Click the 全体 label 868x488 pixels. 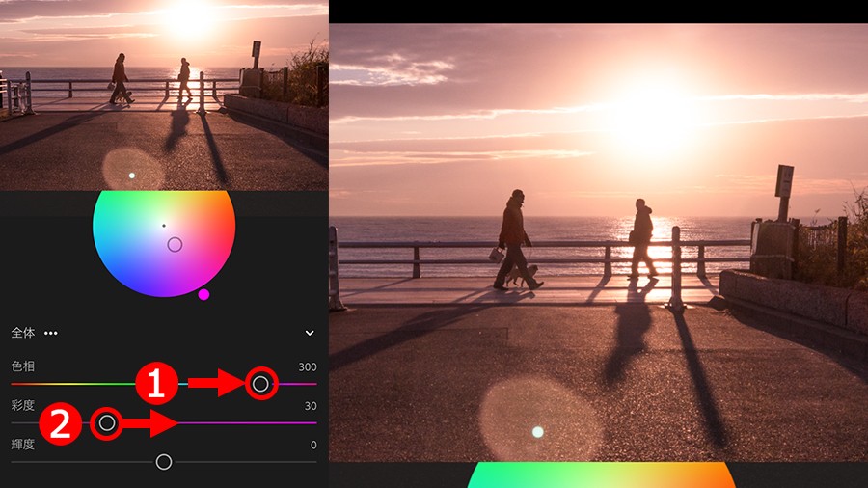[x=23, y=333]
